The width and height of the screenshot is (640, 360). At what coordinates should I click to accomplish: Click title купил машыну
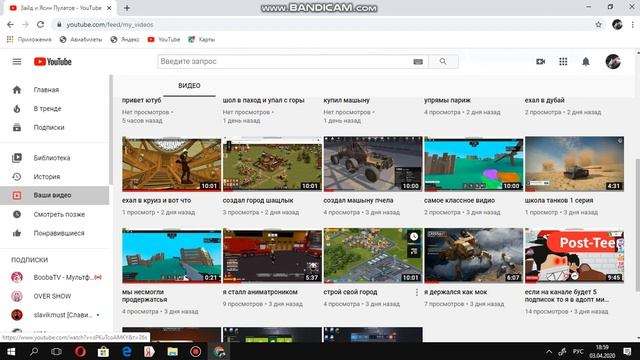coord(347,100)
